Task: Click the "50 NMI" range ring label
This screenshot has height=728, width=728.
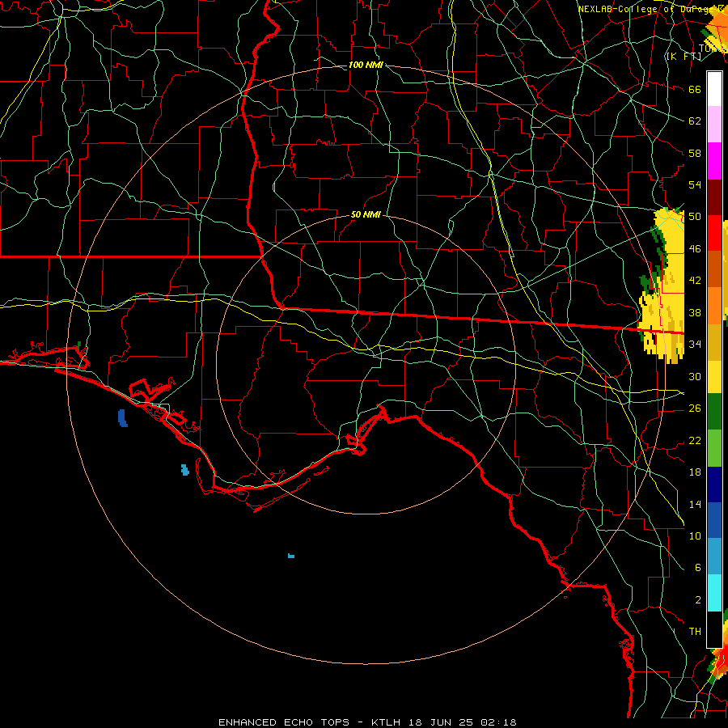Action: (x=366, y=214)
